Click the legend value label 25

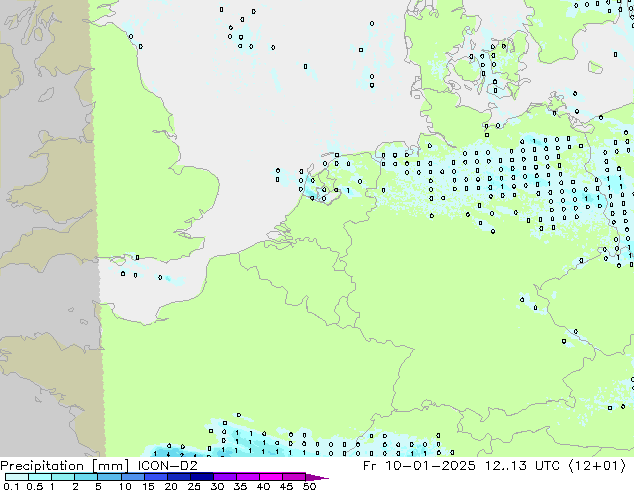[195, 486]
